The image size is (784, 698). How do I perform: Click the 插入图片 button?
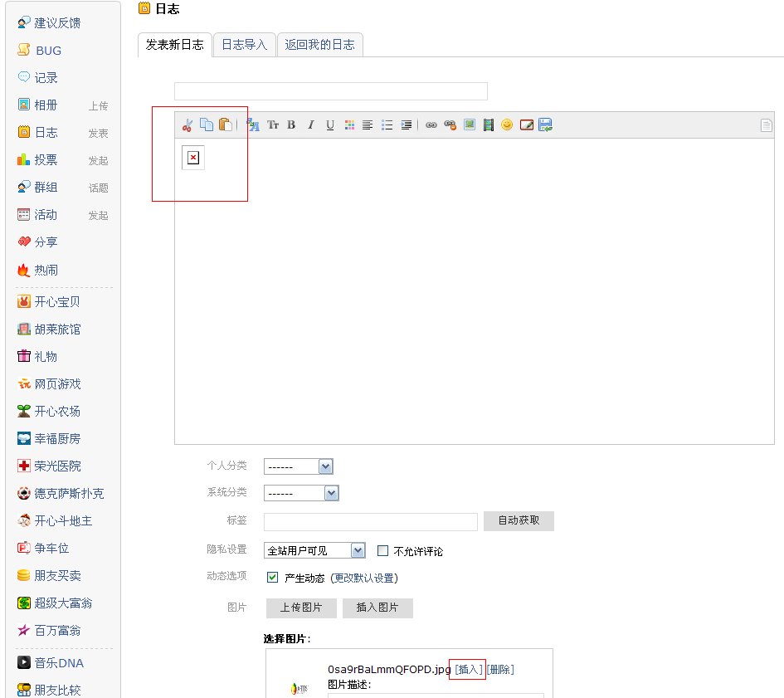pos(378,608)
